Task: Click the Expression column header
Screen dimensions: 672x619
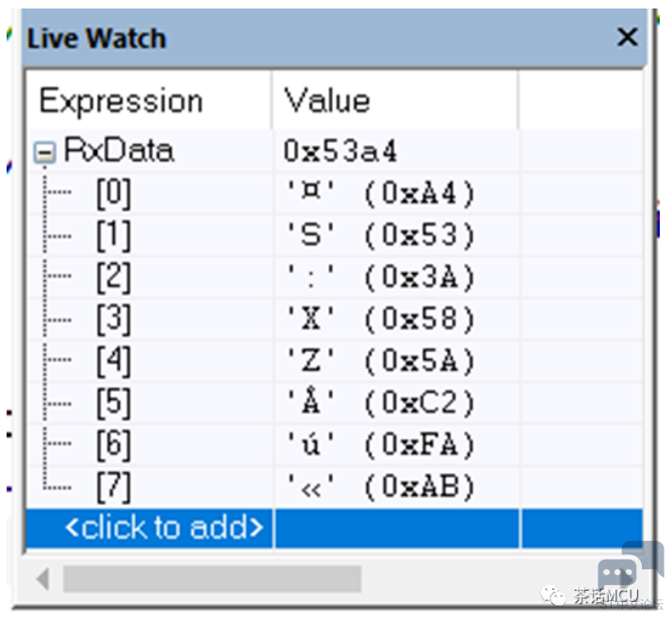Action: 150,101
